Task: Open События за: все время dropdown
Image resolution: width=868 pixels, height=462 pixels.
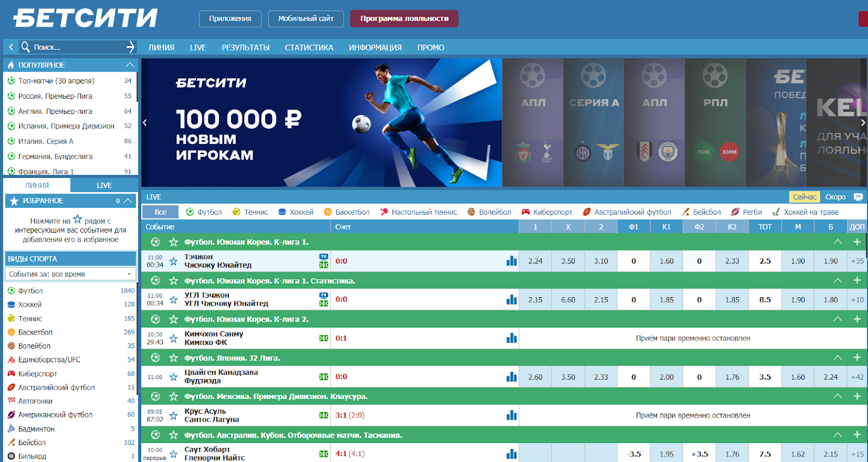Action: pyautogui.click(x=71, y=274)
